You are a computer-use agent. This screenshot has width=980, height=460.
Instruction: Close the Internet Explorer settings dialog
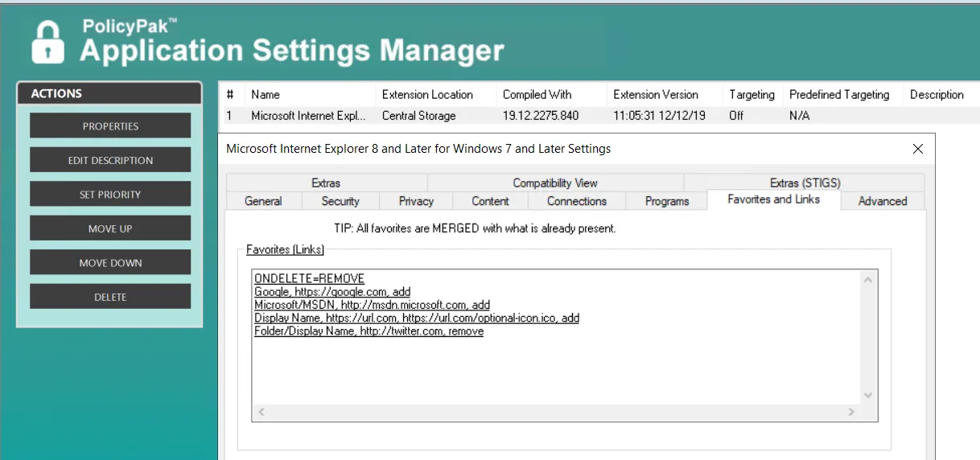pos(918,149)
